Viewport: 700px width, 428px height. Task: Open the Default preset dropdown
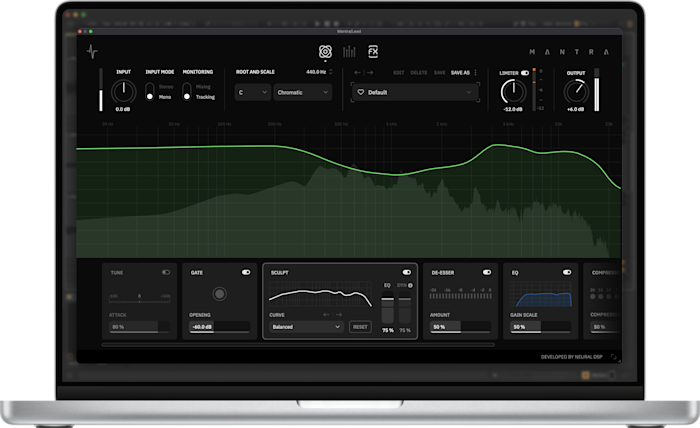(415, 92)
